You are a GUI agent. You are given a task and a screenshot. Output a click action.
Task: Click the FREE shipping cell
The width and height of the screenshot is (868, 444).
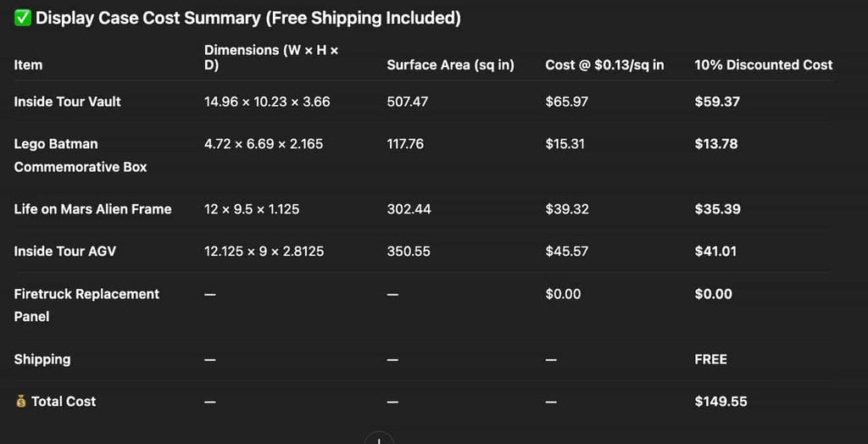[710, 359]
